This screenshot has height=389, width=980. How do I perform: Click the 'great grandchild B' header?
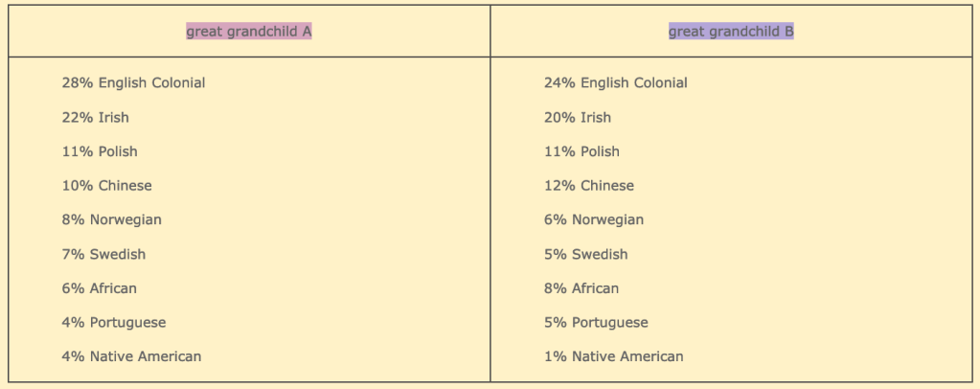point(731,32)
